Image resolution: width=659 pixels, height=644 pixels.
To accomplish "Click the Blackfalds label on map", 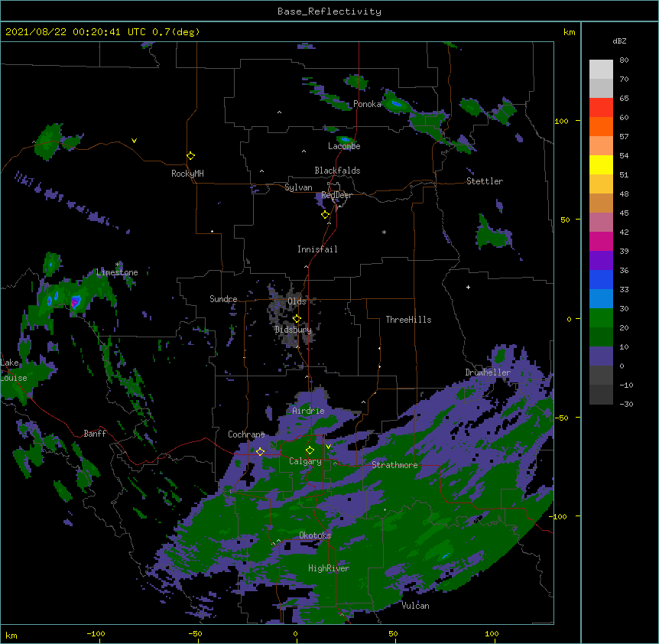I will click(x=337, y=171).
